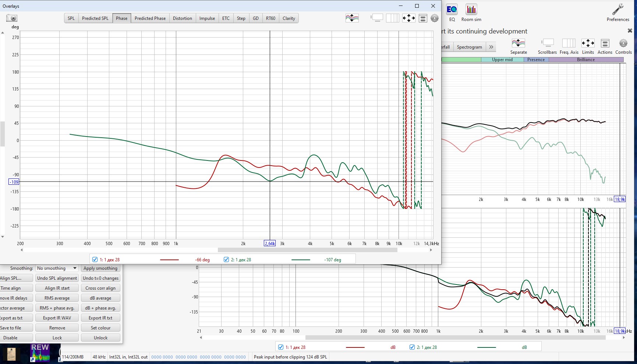Open Spectrogram tab in main window
Image resolution: width=637 pixels, height=364 pixels.
click(x=470, y=47)
